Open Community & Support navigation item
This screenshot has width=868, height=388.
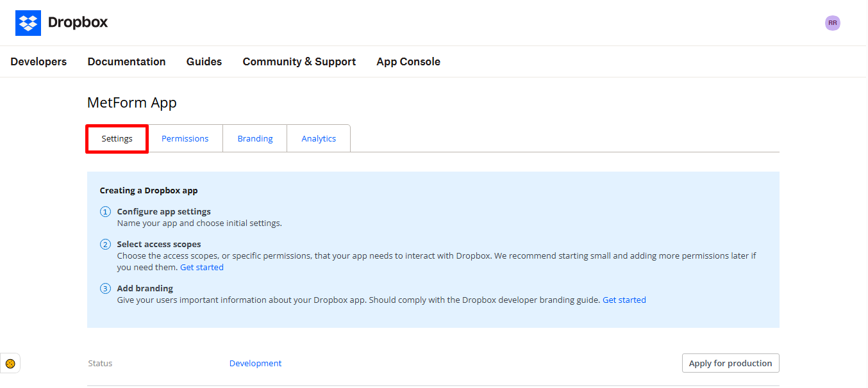click(x=299, y=61)
